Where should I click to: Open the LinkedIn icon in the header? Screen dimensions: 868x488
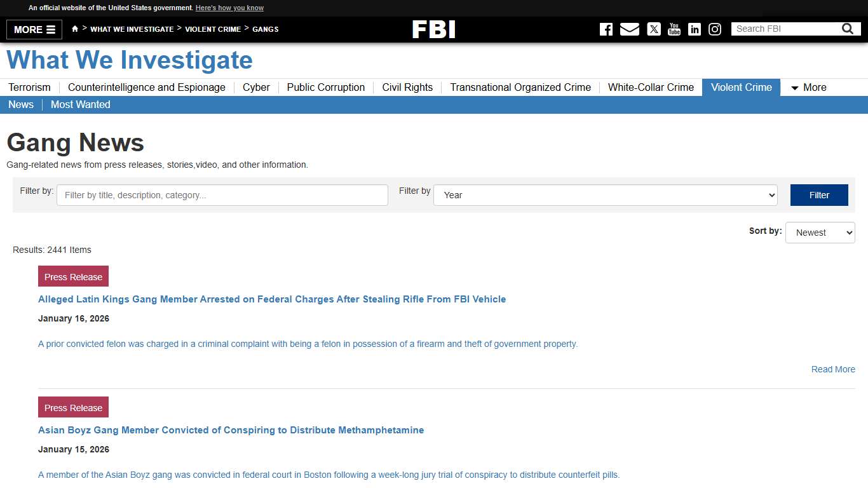694,29
